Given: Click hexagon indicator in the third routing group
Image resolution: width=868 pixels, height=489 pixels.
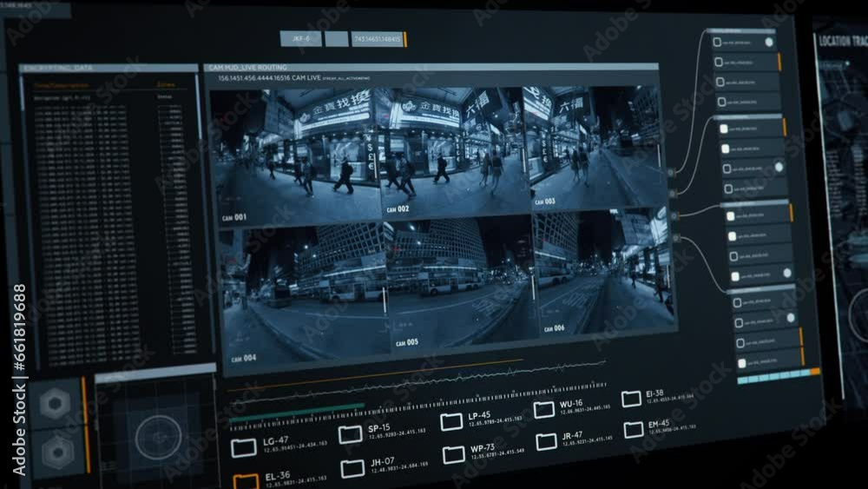Looking at the screenshot, I should tap(787, 273).
